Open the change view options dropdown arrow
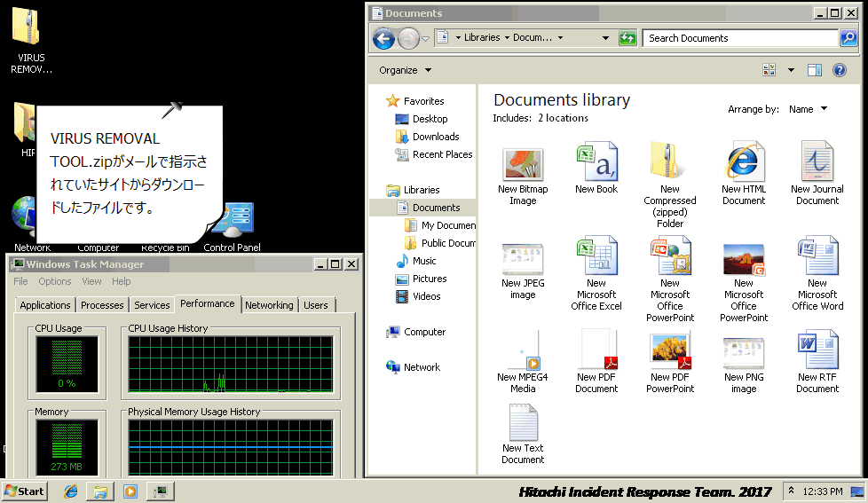Screen dimensions: 868x503 click(791, 70)
